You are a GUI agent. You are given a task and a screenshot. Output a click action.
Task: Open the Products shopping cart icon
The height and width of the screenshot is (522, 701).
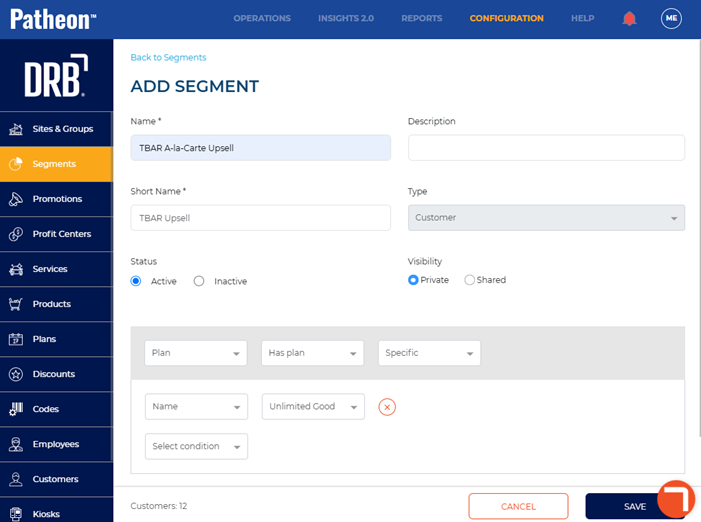16,304
